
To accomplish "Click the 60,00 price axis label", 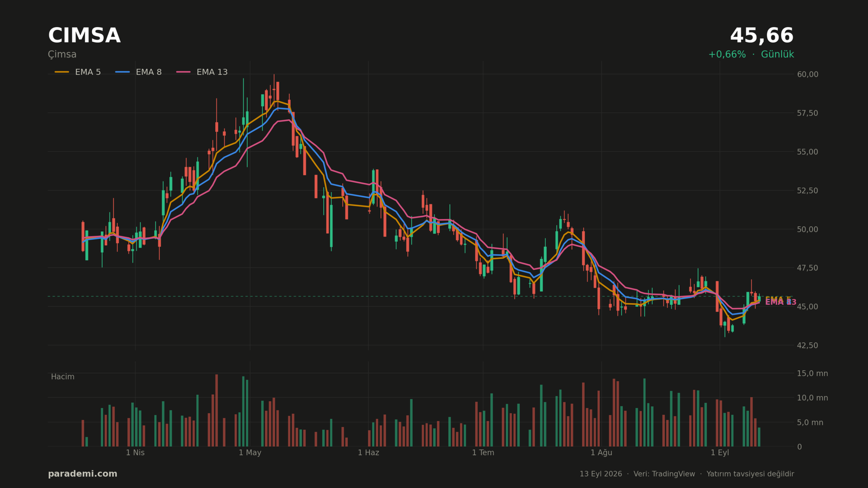I will point(808,74).
